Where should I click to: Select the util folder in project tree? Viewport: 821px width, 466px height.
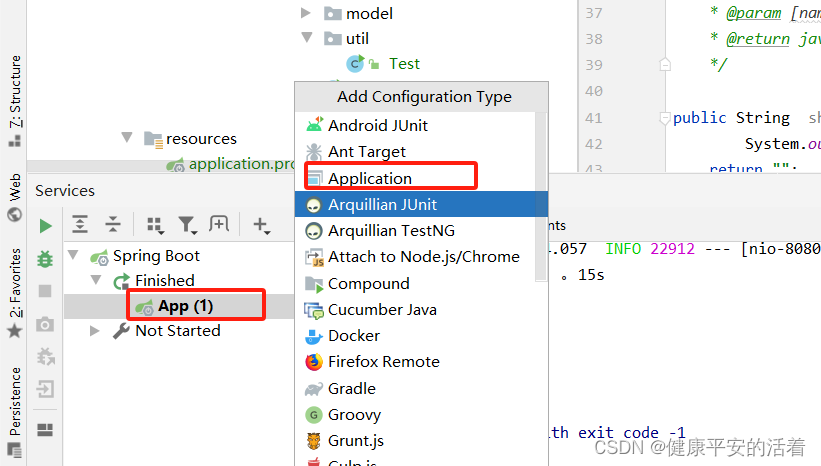(346, 39)
